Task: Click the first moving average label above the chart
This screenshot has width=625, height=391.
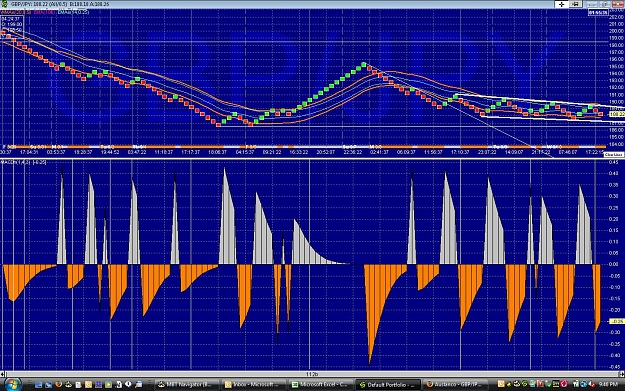Action: (x=16, y=12)
